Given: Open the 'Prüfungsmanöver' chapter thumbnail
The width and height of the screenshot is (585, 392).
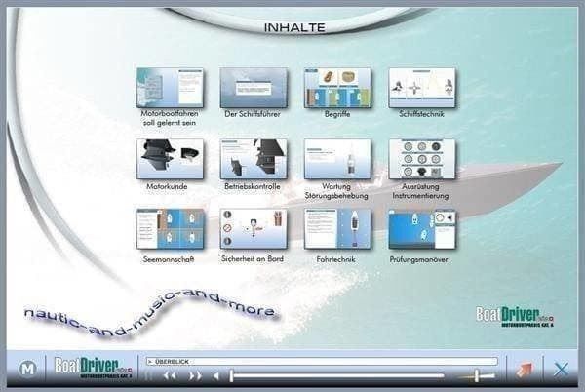Looking at the screenshot, I should [422, 229].
